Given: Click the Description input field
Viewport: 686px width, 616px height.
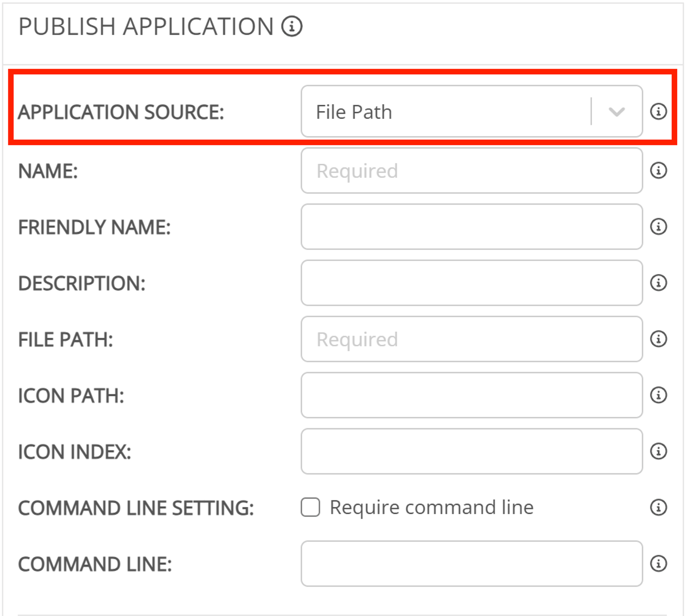Looking at the screenshot, I should click(471, 283).
